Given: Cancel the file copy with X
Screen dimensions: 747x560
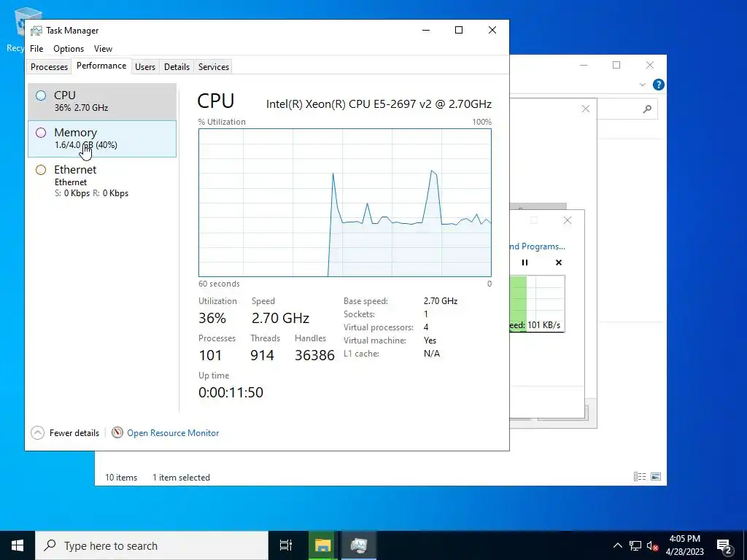Looking at the screenshot, I should click(559, 262).
